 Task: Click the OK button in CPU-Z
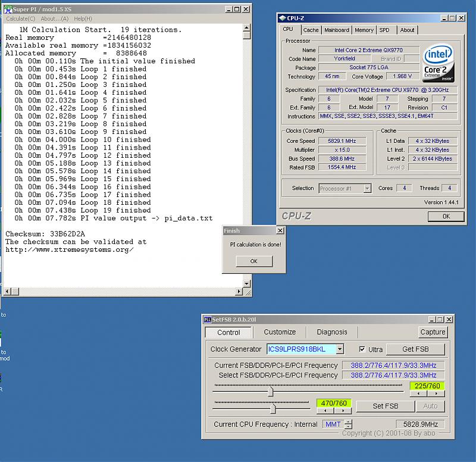(446, 216)
